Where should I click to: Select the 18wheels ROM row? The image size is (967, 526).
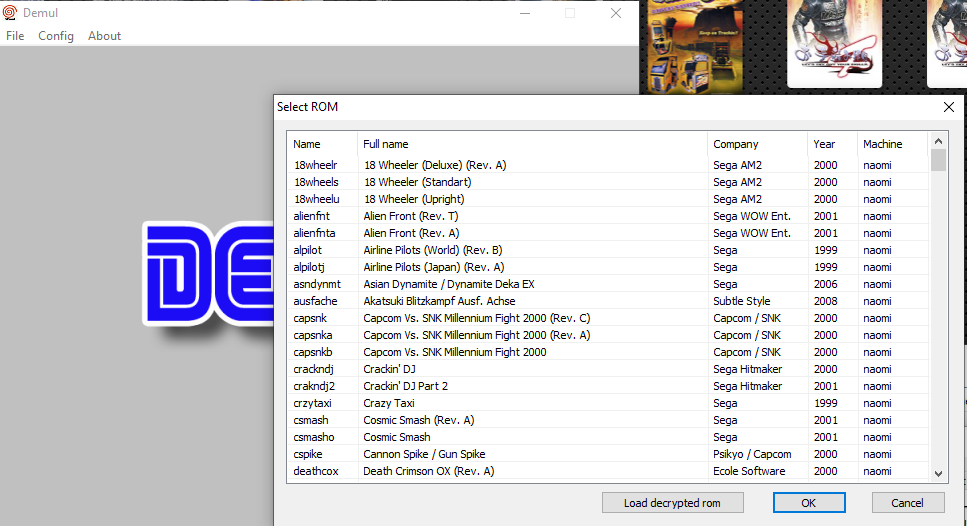(608, 182)
